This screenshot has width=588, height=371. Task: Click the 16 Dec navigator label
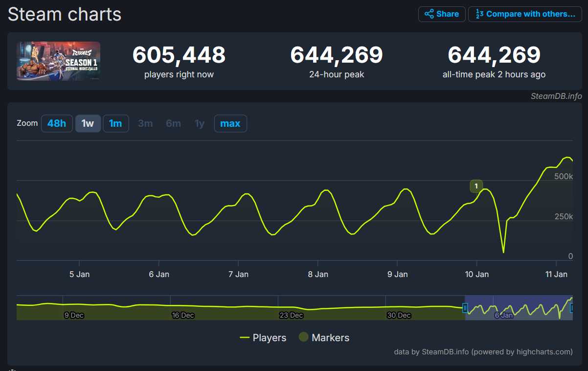[x=183, y=315]
